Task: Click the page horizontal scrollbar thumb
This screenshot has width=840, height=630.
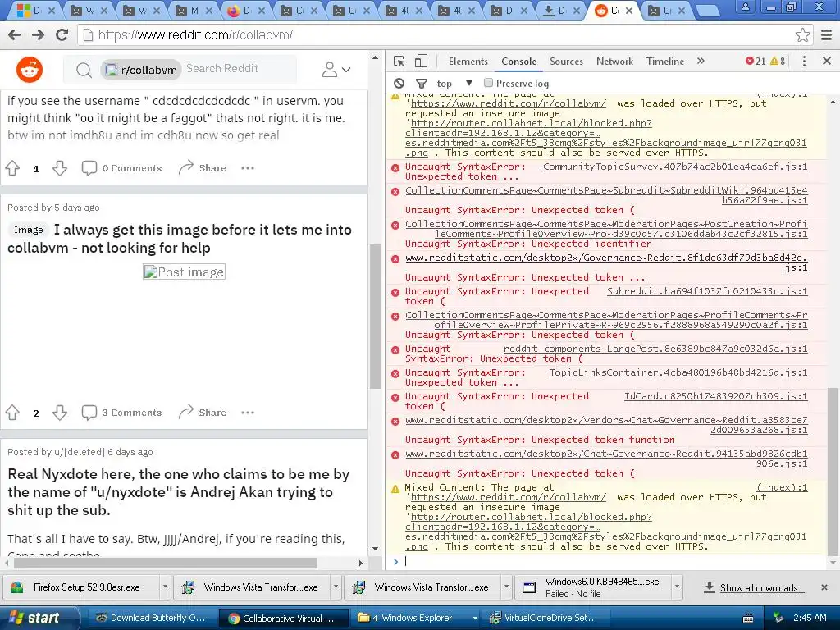Action: [166, 563]
